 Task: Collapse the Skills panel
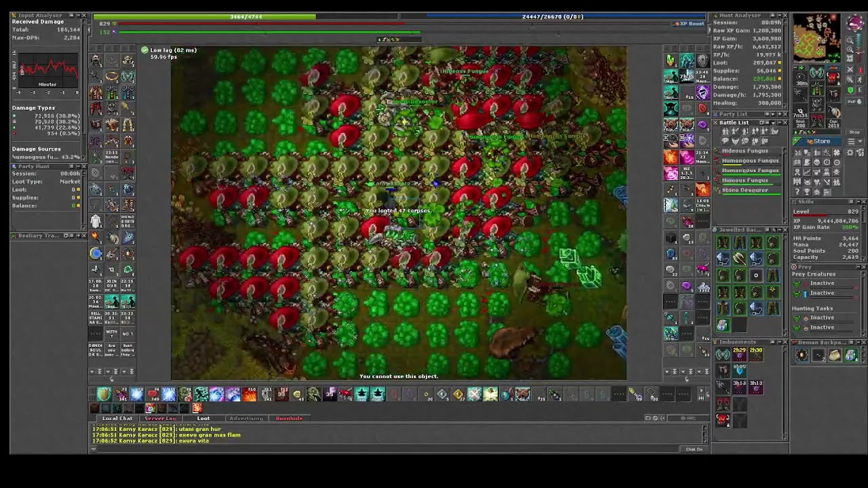point(857,201)
